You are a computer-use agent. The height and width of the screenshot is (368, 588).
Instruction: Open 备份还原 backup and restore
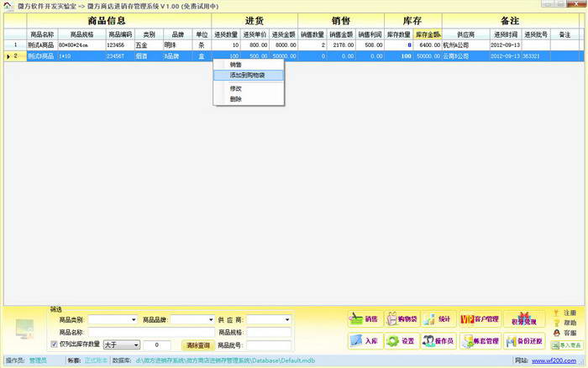coord(524,340)
